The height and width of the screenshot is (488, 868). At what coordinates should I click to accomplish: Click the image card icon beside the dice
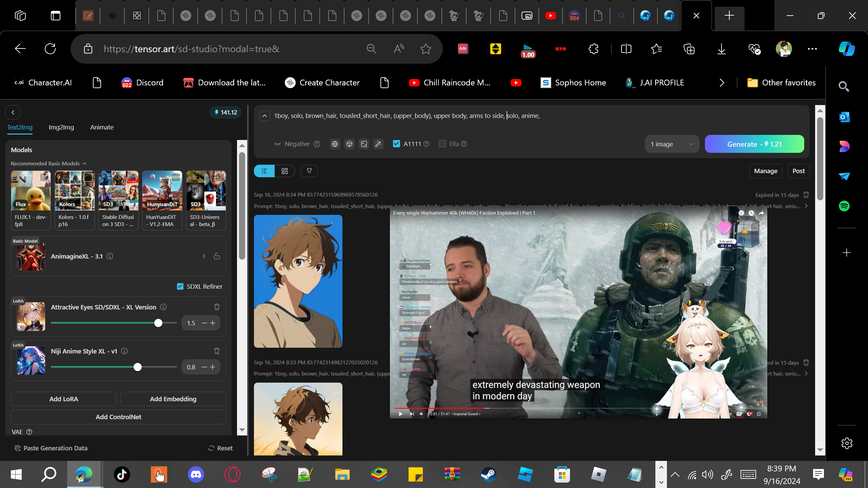pyautogui.click(x=364, y=144)
